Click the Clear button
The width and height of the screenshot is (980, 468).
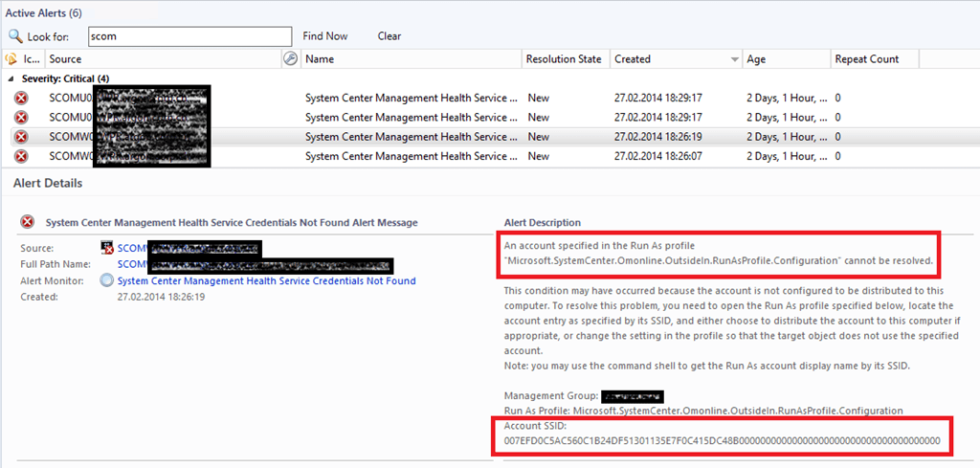[x=390, y=36]
